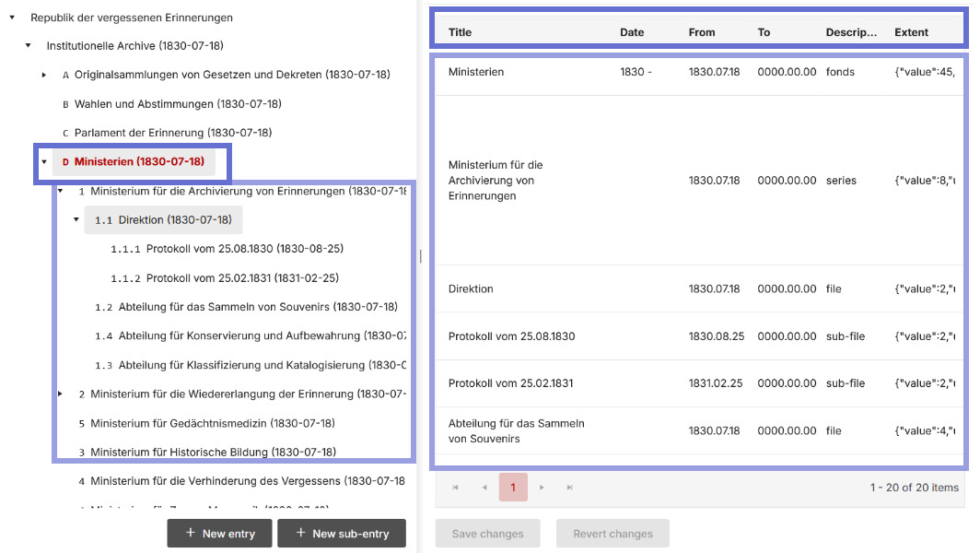This screenshot has width=980, height=553.
Task: Expand Originalsammlungen von Gesetzen und Dekreten node
Action: (x=44, y=75)
